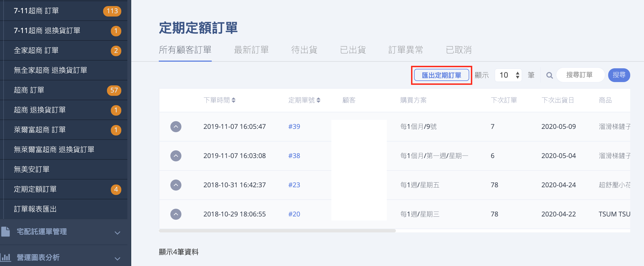Click the TSUM TSU product cell

[x=615, y=214]
